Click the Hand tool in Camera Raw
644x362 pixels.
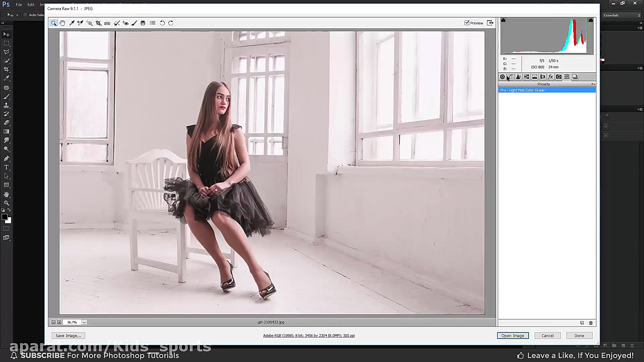62,23
